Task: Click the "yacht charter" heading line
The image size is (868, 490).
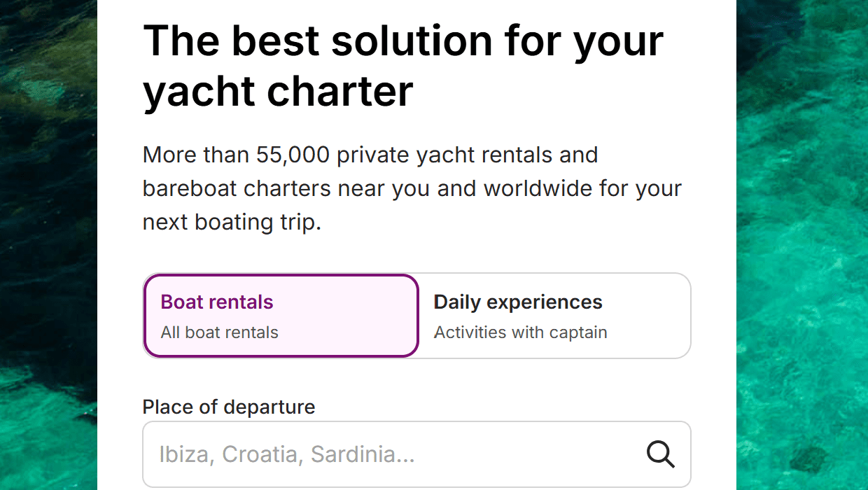Action: click(278, 91)
